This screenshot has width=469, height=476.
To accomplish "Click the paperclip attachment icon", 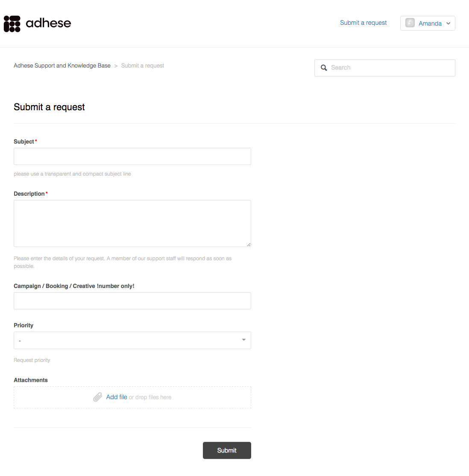I will [x=97, y=397].
